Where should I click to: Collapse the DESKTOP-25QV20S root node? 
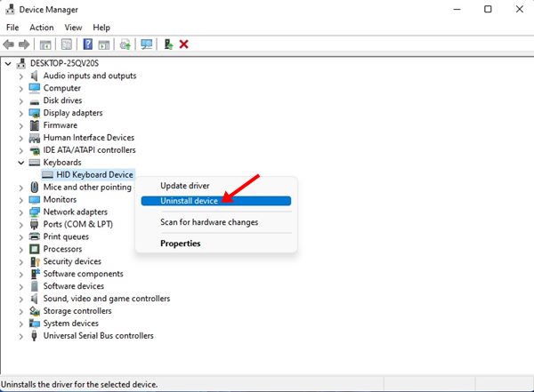9,63
